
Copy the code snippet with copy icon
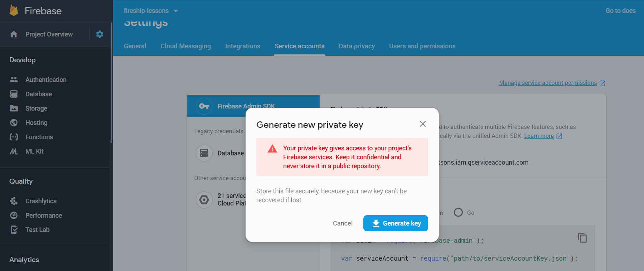click(x=582, y=238)
